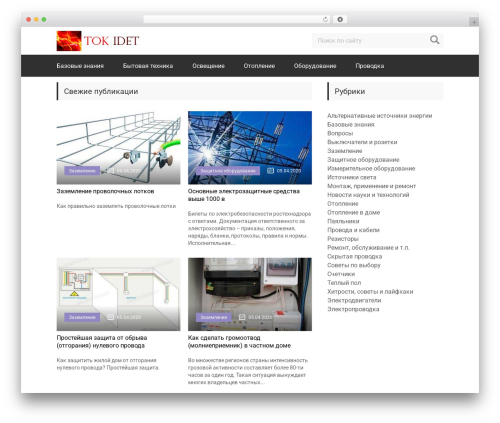Open the Бытовая техника menu
500x423 pixels.
[x=148, y=66]
